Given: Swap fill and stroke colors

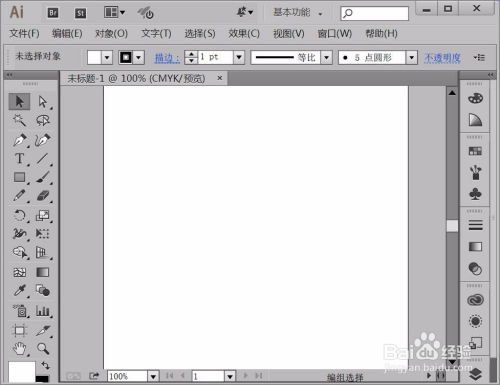Looking at the screenshot, I should click(45, 365).
